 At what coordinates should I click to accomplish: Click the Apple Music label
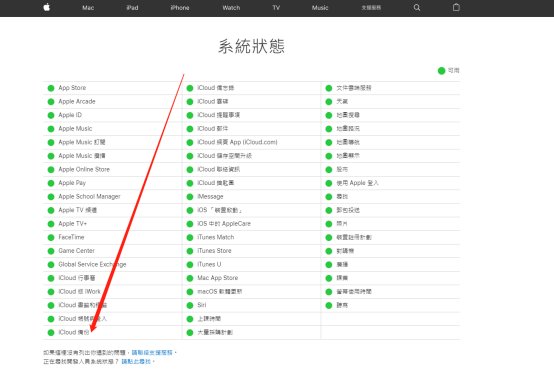(75, 129)
